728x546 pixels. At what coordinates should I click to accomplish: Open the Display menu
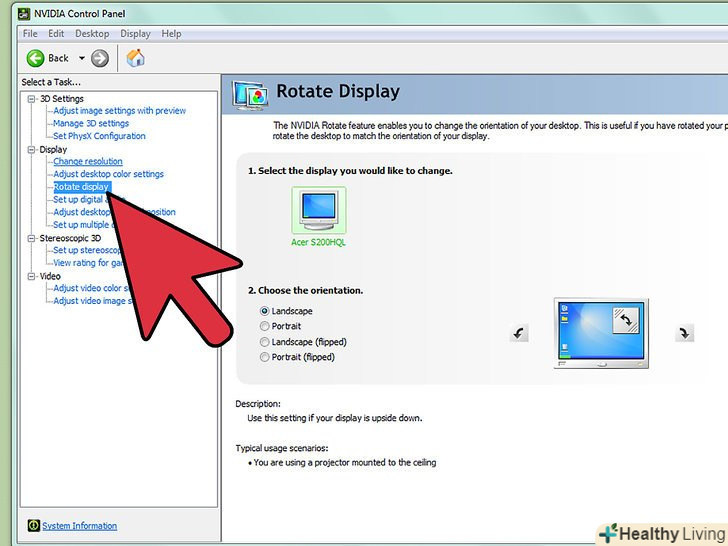136,34
